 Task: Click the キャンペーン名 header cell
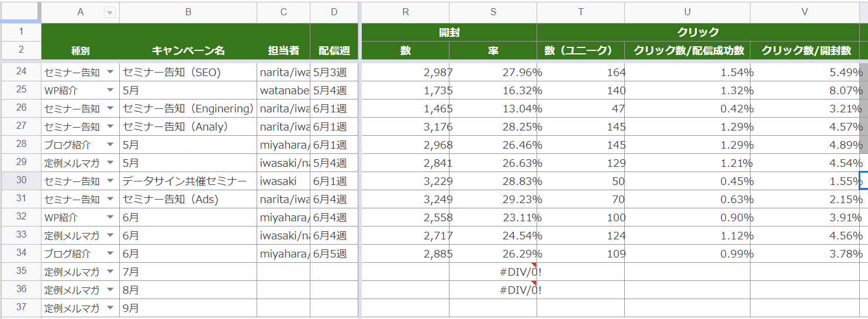click(188, 51)
